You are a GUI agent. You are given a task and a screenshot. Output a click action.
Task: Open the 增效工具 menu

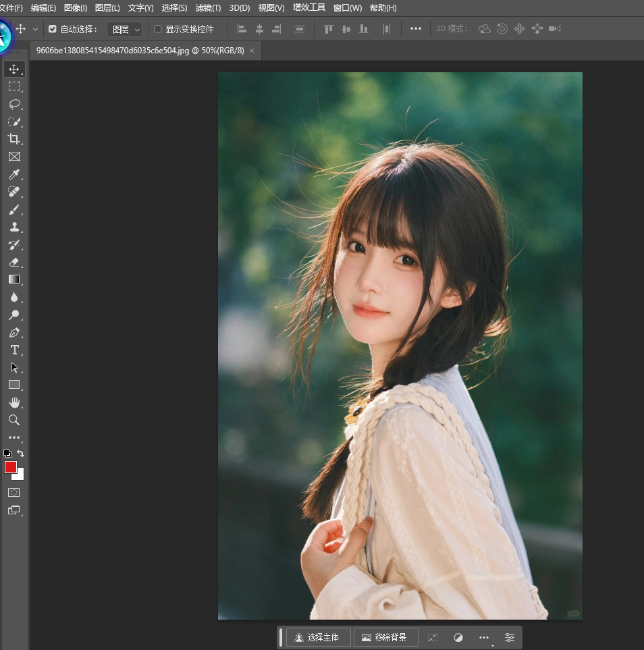pyautogui.click(x=309, y=7)
